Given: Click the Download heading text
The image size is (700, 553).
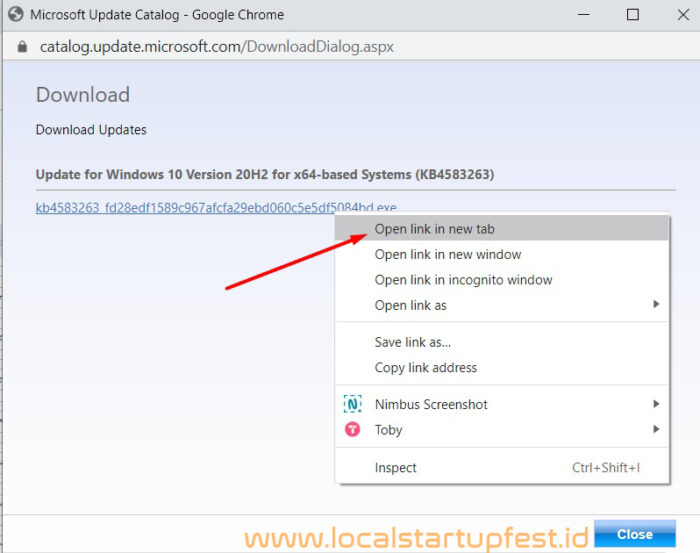Looking at the screenshot, I should 83,95.
